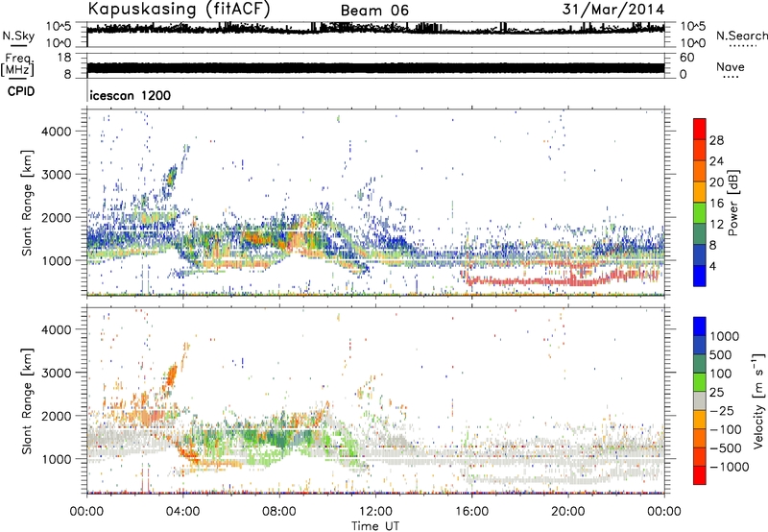Click the "04:00" time tick label
The image size is (768, 532).
point(182,512)
